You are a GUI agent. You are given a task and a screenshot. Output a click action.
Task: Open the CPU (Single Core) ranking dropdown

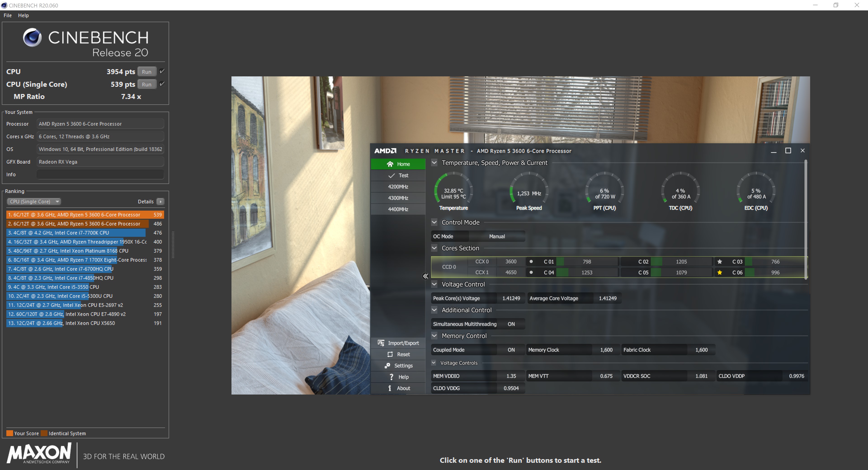(34, 202)
